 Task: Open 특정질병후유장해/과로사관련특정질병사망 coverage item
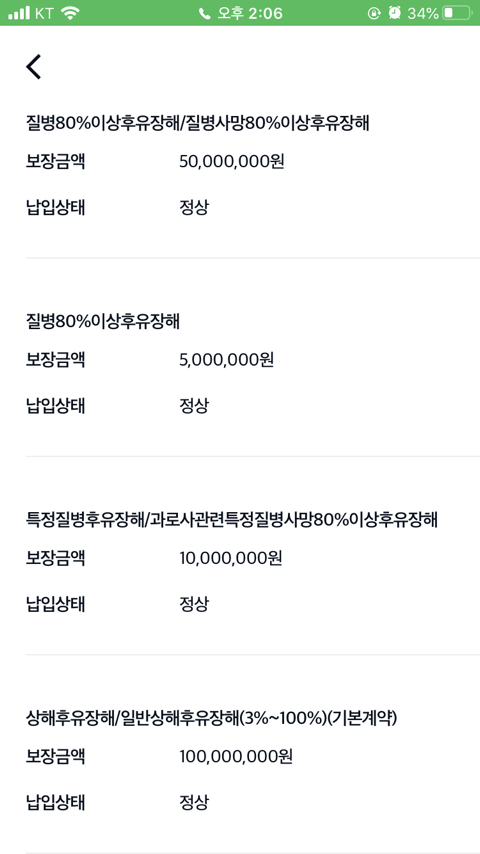tap(232, 520)
